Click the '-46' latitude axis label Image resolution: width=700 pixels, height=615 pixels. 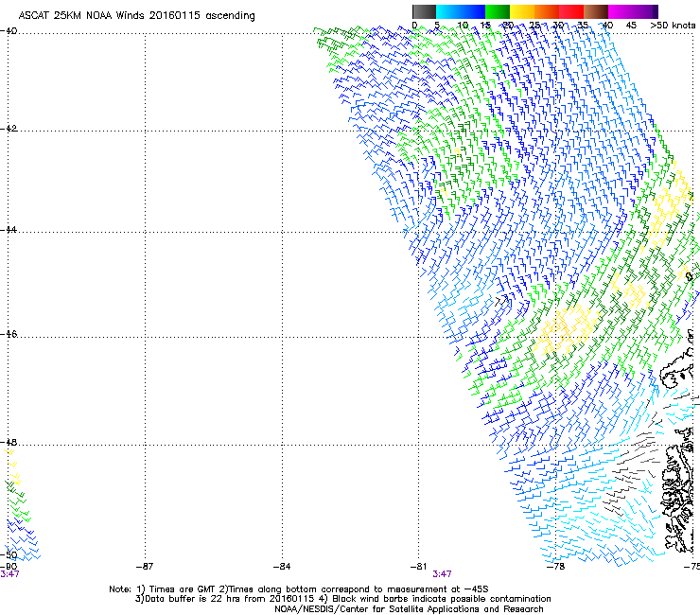pos(9,334)
